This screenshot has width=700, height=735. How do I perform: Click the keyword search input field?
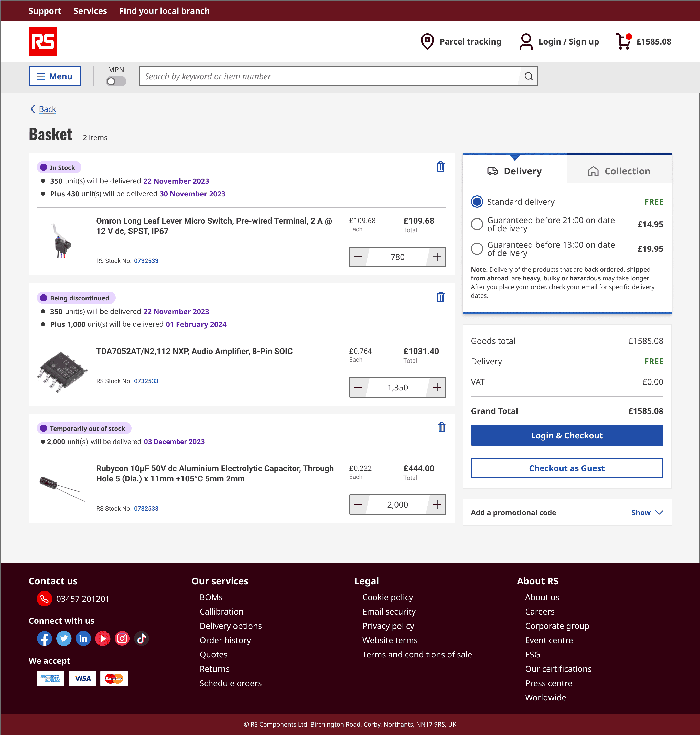click(328, 76)
